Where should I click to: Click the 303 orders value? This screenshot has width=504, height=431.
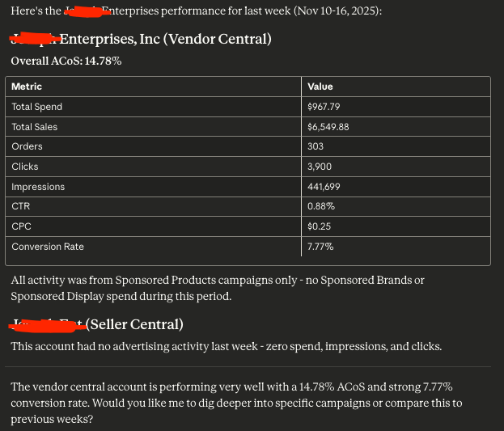click(316, 146)
